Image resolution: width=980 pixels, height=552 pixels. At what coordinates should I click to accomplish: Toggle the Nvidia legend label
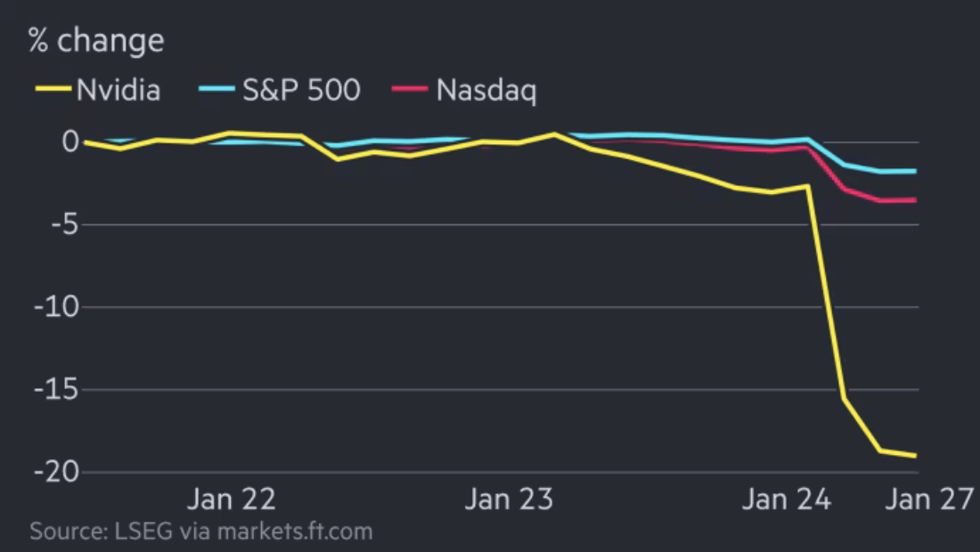point(118,90)
